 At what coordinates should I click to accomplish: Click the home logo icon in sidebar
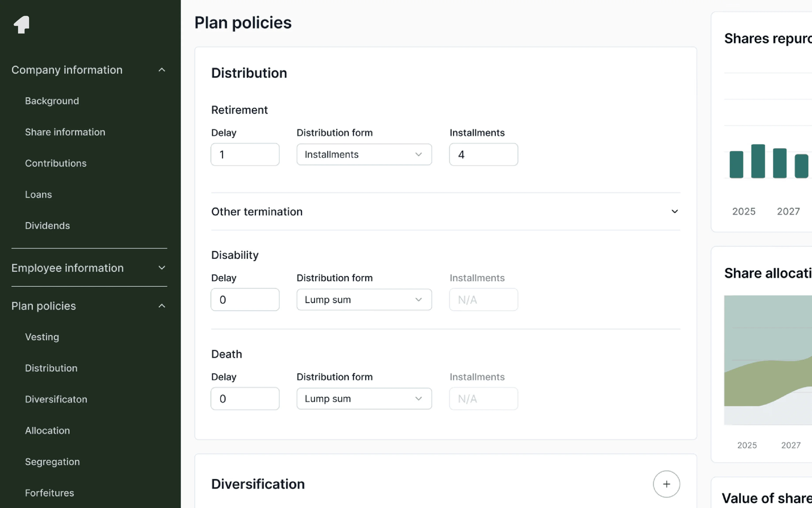coord(22,25)
